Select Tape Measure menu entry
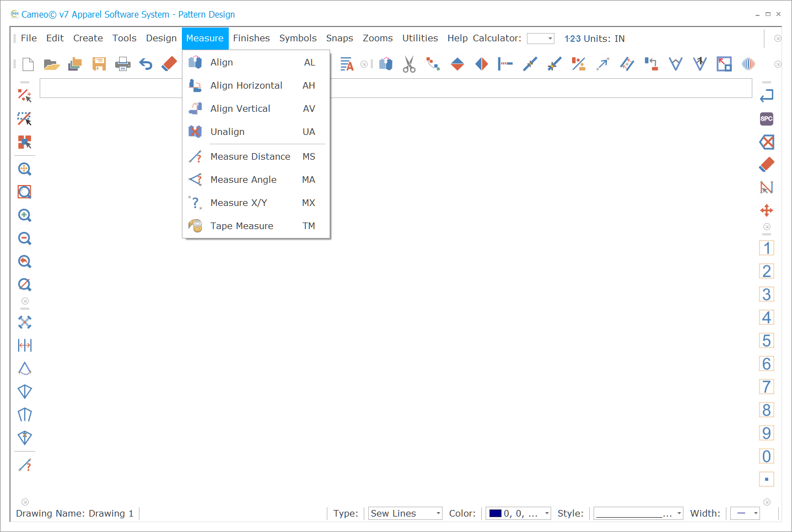The width and height of the screenshot is (792, 532). [256, 226]
